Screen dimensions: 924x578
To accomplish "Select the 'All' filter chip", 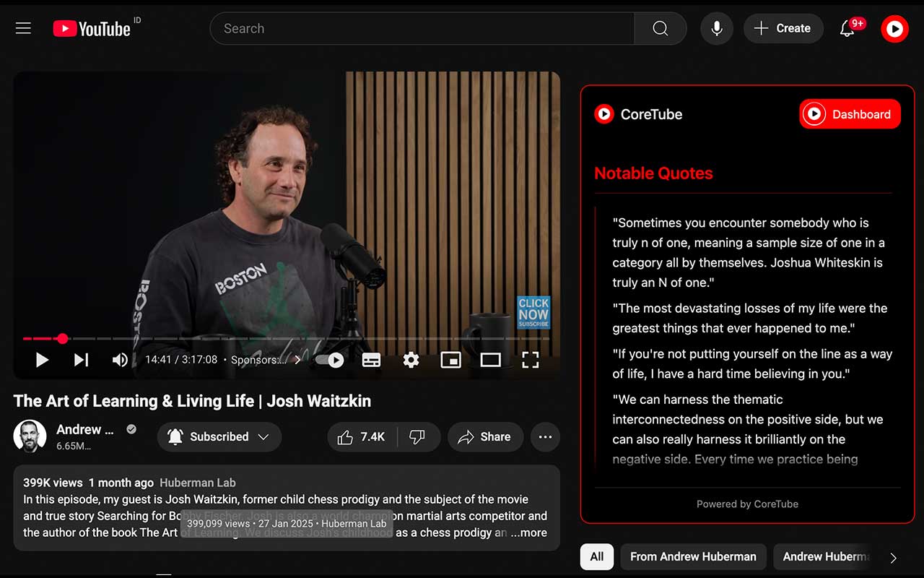I will 596,556.
